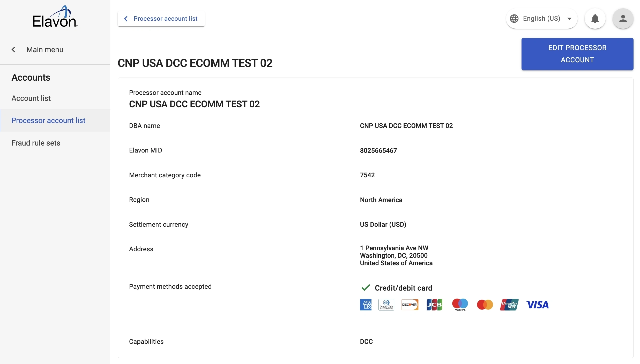The height and width of the screenshot is (364, 640).
Task: Click the UnionPay card logo
Action: [x=509, y=305]
